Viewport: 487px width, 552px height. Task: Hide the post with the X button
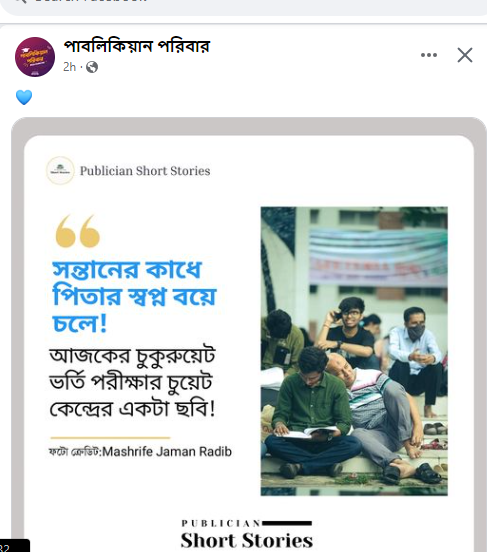[464, 55]
